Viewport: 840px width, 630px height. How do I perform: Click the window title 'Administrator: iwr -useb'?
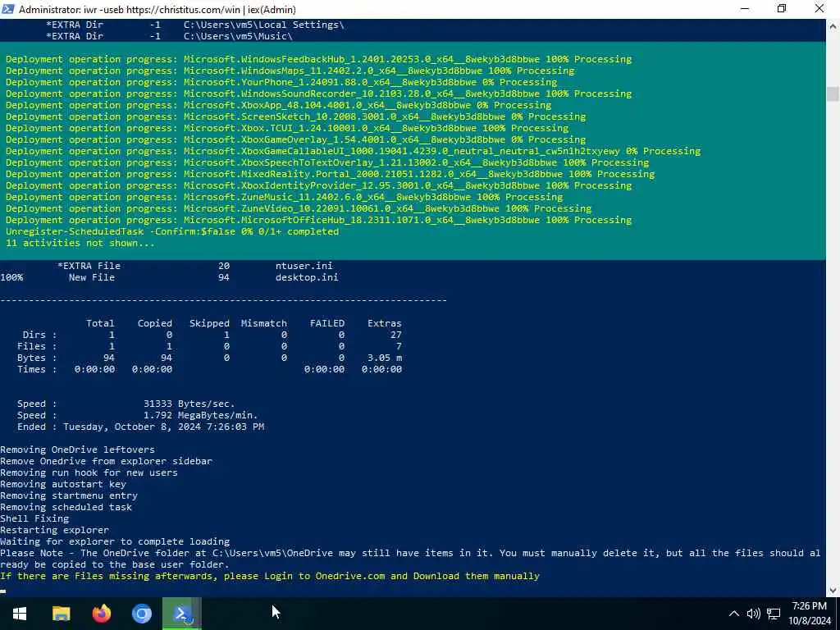coord(157,10)
